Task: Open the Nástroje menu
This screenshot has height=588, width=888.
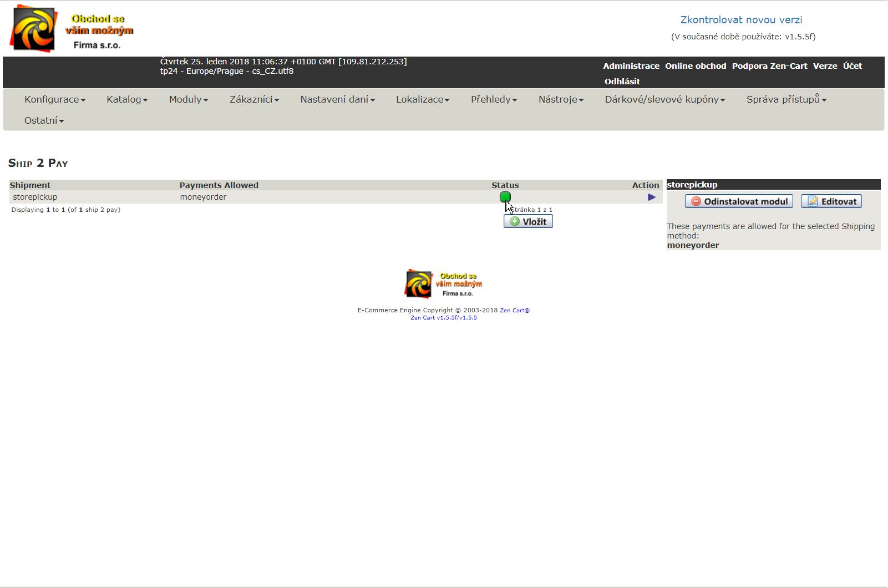Action: tap(561, 99)
